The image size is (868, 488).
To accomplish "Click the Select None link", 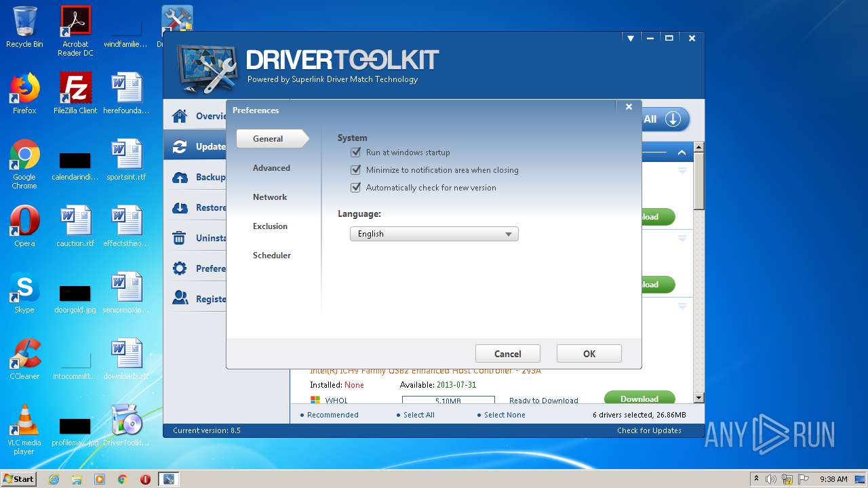I will pyautogui.click(x=505, y=415).
